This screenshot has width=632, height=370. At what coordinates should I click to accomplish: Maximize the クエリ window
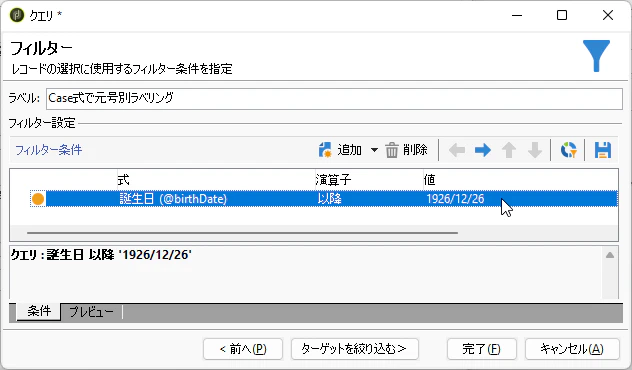pos(562,15)
